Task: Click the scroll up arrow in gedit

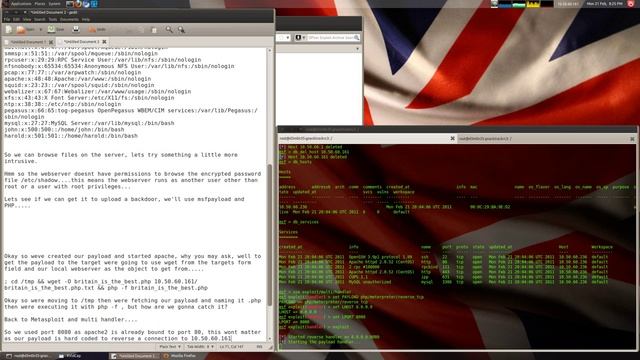Action: [x=269, y=51]
